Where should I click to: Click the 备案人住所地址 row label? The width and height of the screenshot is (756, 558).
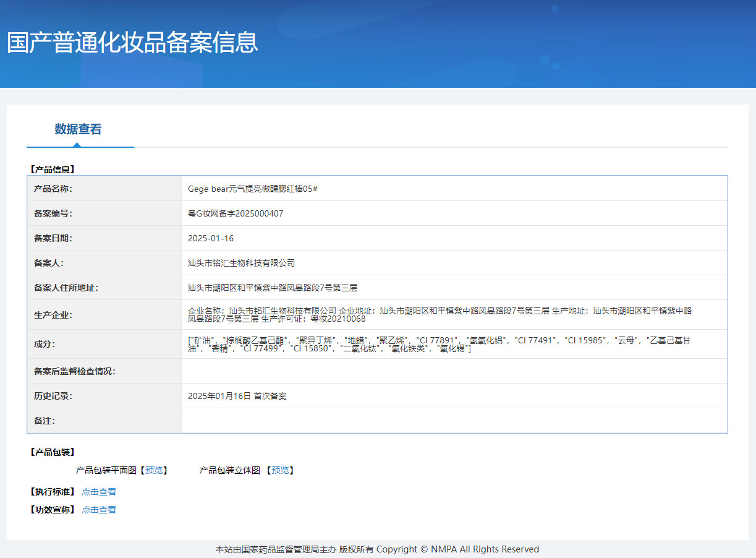tap(66, 288)
